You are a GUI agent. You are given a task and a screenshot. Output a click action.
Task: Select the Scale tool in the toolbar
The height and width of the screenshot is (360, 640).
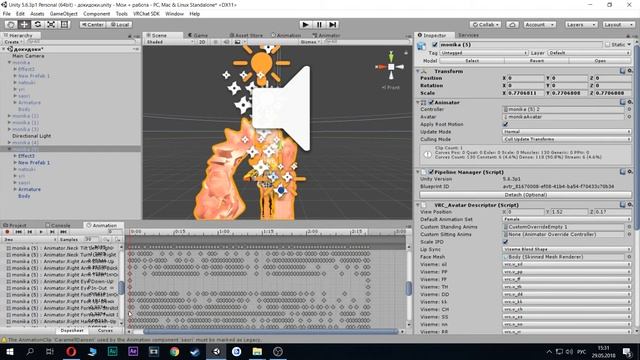click(51, 24)
